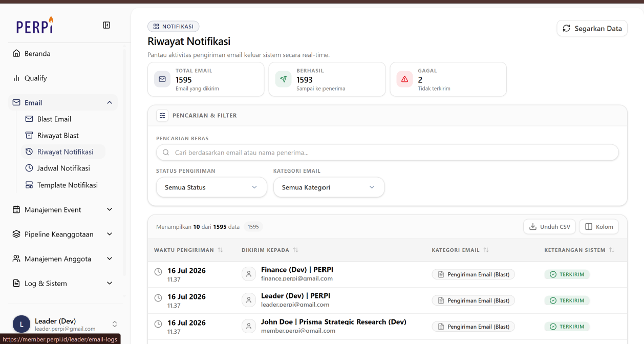Click TERKIRIM status in John Doe row
The height and width of the screenshot is (344, 644).
point(567,327)
